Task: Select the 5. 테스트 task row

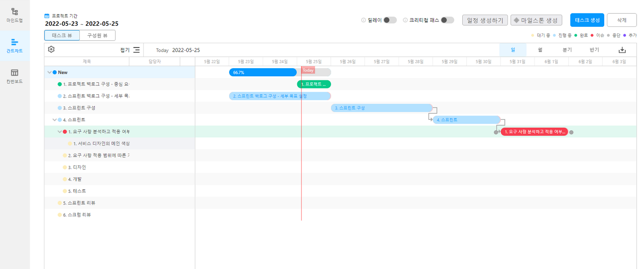Action: pyautogui.click(x=120, y=191)
